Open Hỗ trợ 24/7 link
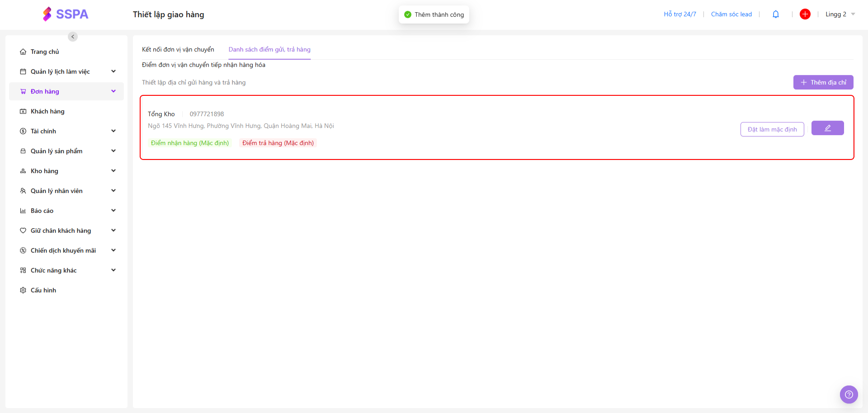This screenshot has width=868, height=413. [680, 14]
